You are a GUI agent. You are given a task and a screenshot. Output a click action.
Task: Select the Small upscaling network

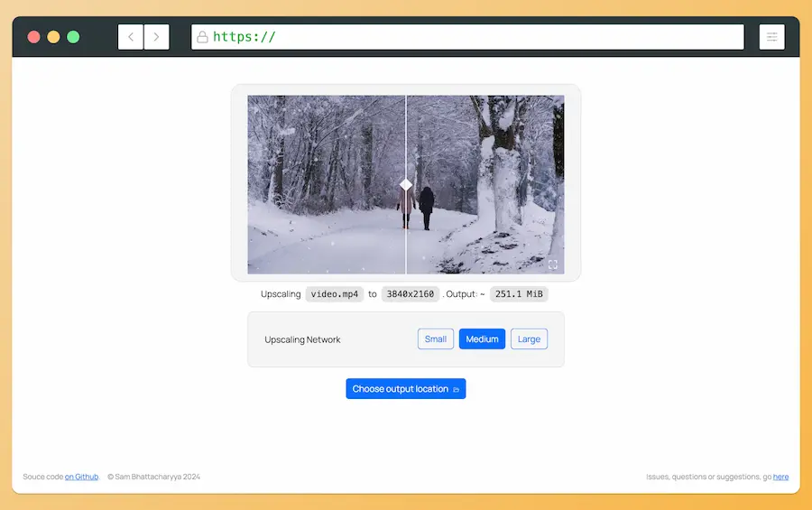pyautogui.click(x=436, y=339)
